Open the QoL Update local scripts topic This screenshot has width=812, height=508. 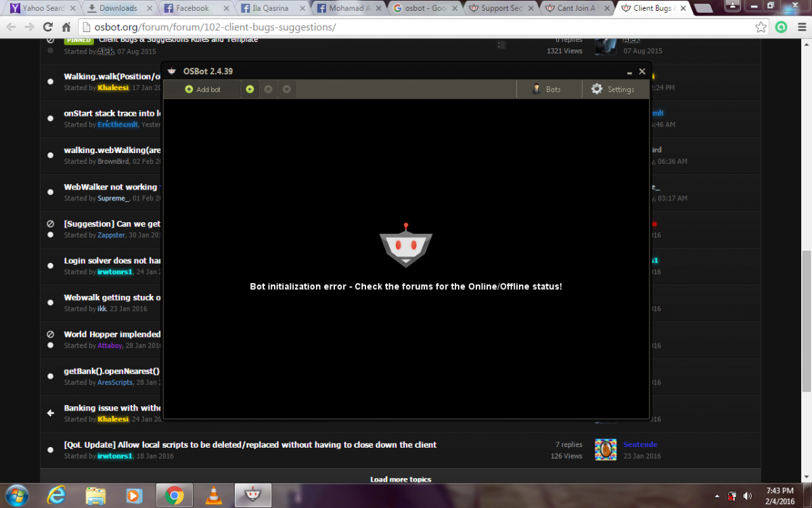click(x=250, y=445)
